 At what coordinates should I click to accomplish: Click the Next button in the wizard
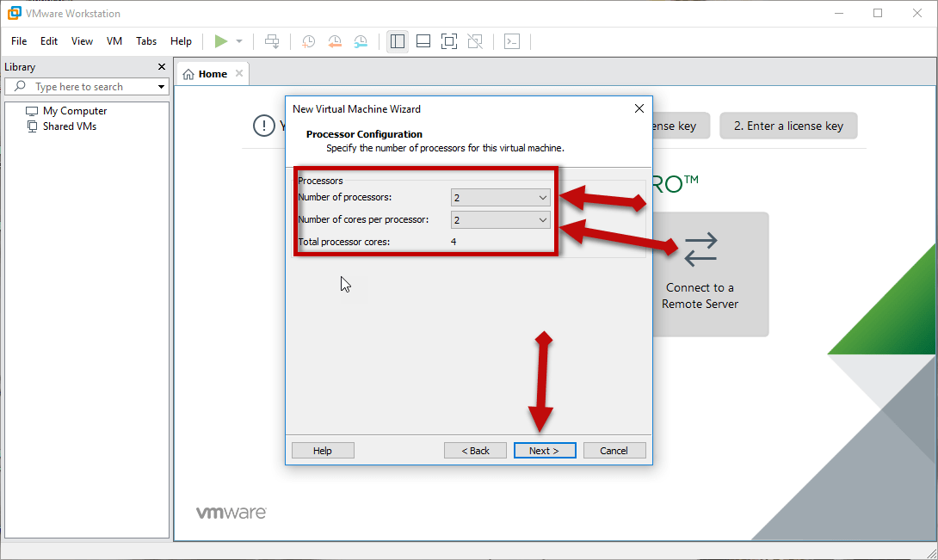coord(544,451)
